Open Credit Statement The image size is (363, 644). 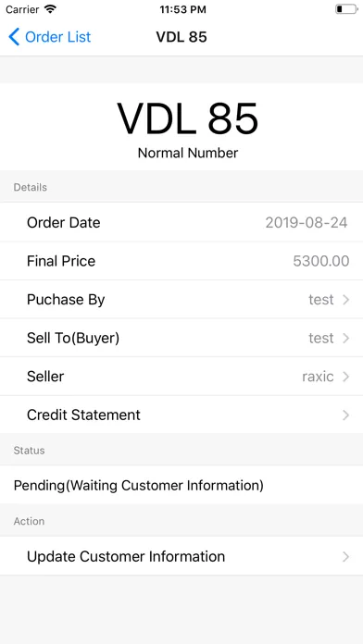click(181, 415)
